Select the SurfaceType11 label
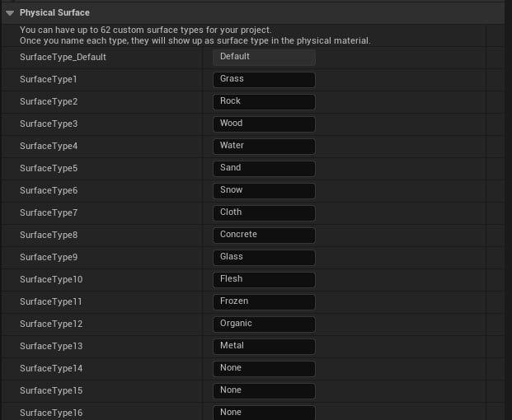512x420 pixels. coord(50,301)
